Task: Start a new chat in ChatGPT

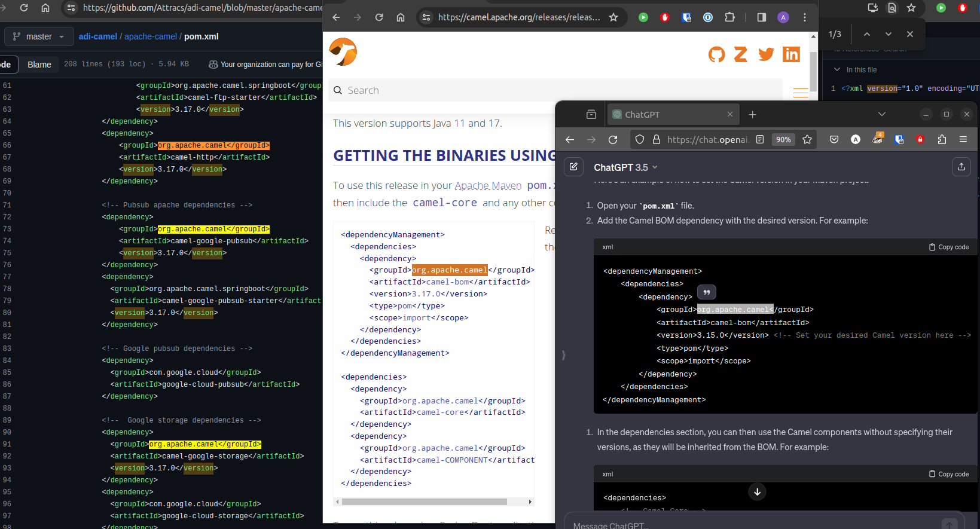Action: point(573,167)
